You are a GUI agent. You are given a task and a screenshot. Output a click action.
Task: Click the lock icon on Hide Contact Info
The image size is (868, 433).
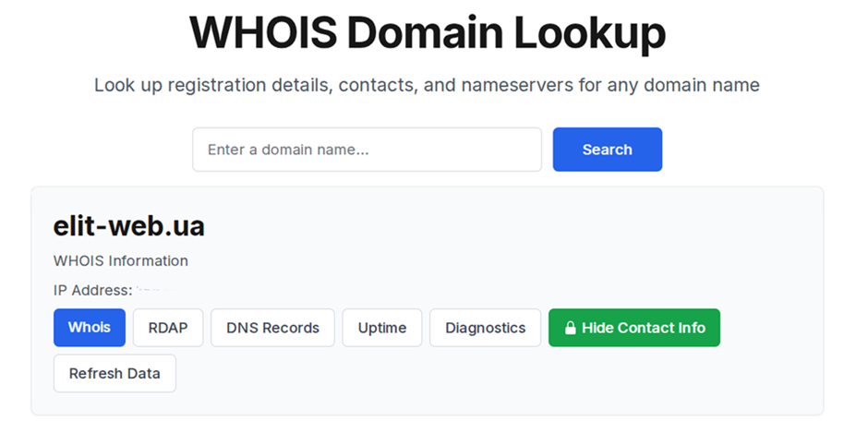pyautogui.click(x=571, y=328)
